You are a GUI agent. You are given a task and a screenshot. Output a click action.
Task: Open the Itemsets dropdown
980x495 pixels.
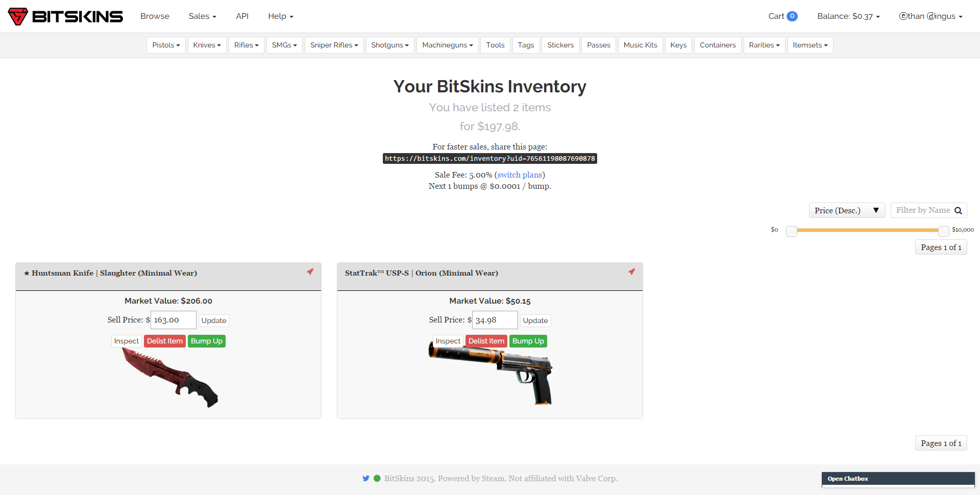click(810, 45)
